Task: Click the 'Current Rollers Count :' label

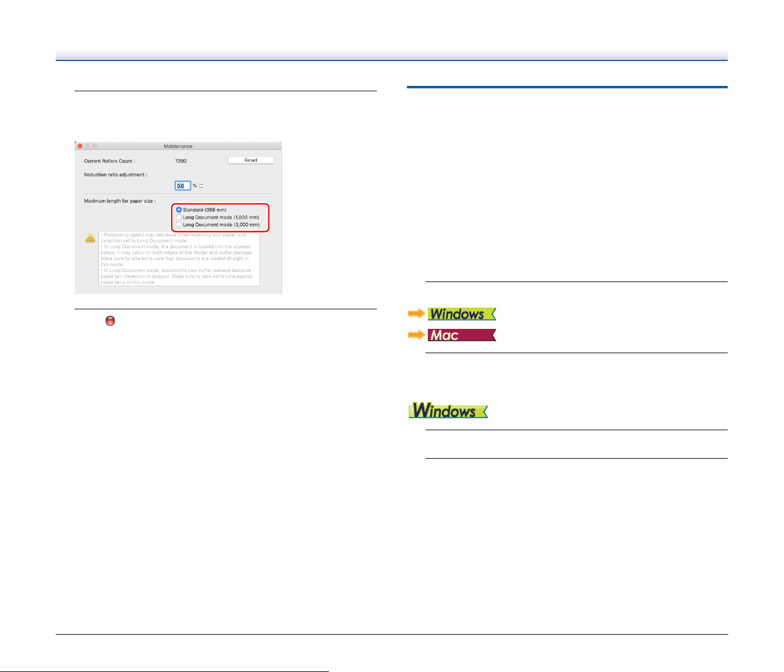Action: [x=109, y=161]
